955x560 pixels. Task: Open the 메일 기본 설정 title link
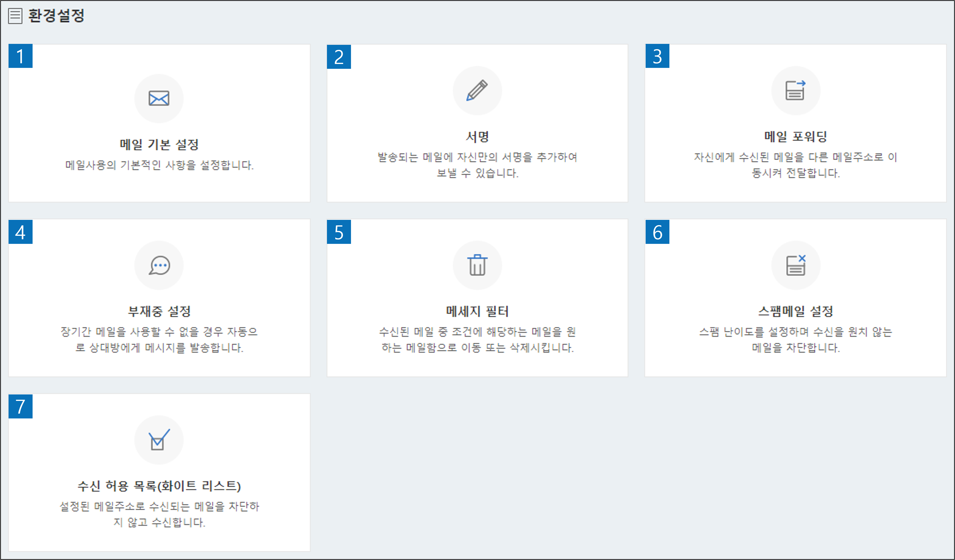pos(159,144)
